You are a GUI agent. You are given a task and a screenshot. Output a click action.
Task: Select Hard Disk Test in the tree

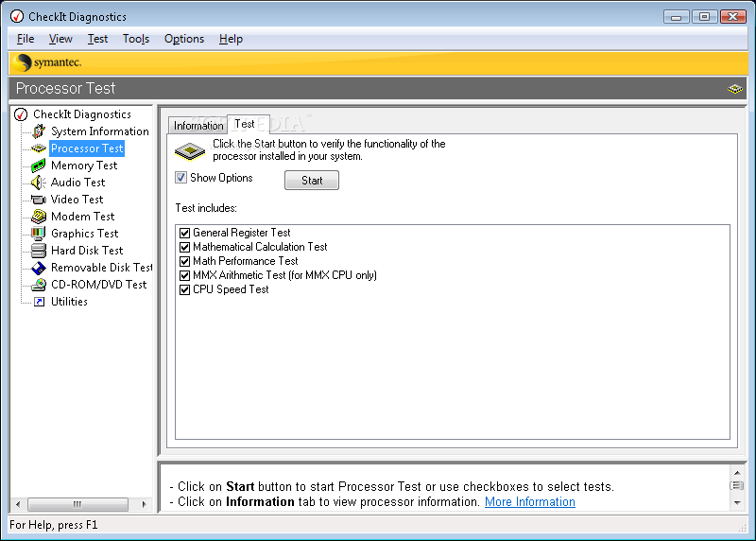click(87, 251)
